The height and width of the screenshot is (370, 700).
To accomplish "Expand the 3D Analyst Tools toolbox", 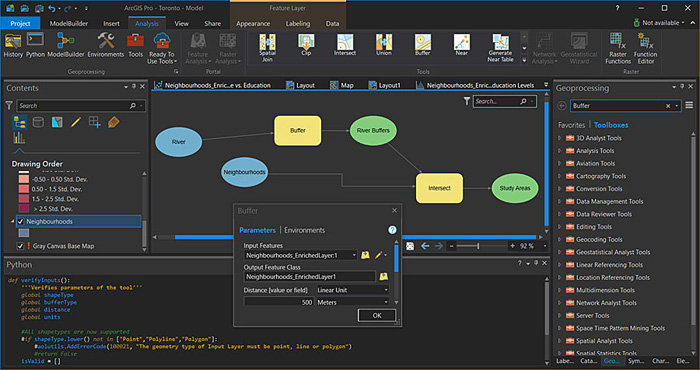I will [560, 138].
